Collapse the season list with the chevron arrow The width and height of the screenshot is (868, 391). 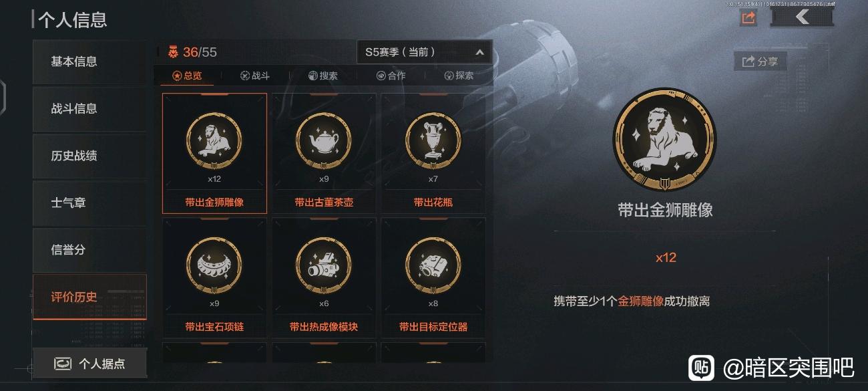tap(479, 52)
